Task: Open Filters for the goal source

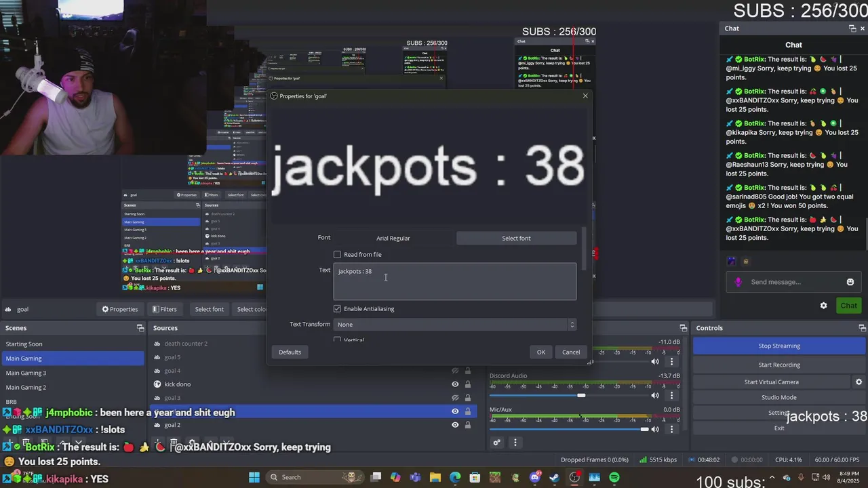Action: [164, 309]
